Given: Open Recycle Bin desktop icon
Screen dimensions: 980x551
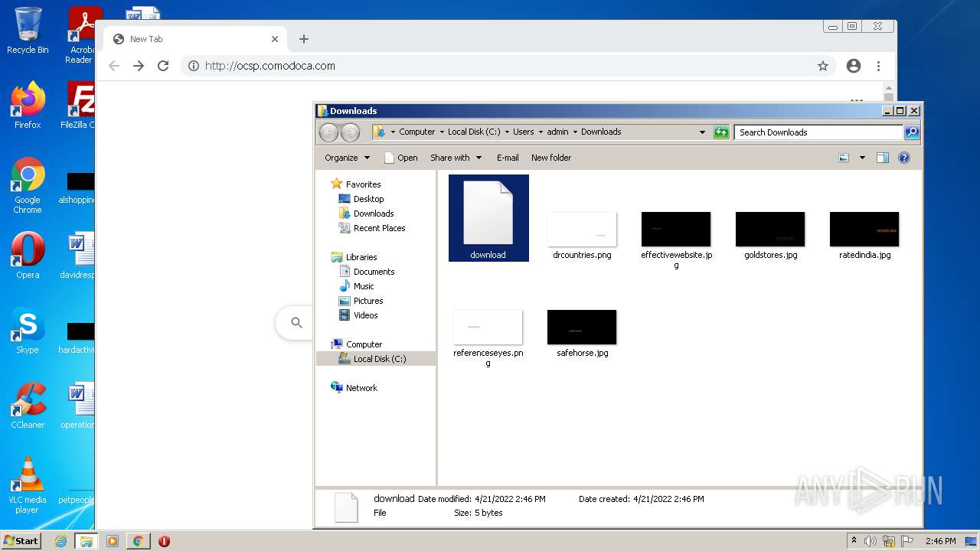Looking at the screenshot, I should click(x=28, y=31).
